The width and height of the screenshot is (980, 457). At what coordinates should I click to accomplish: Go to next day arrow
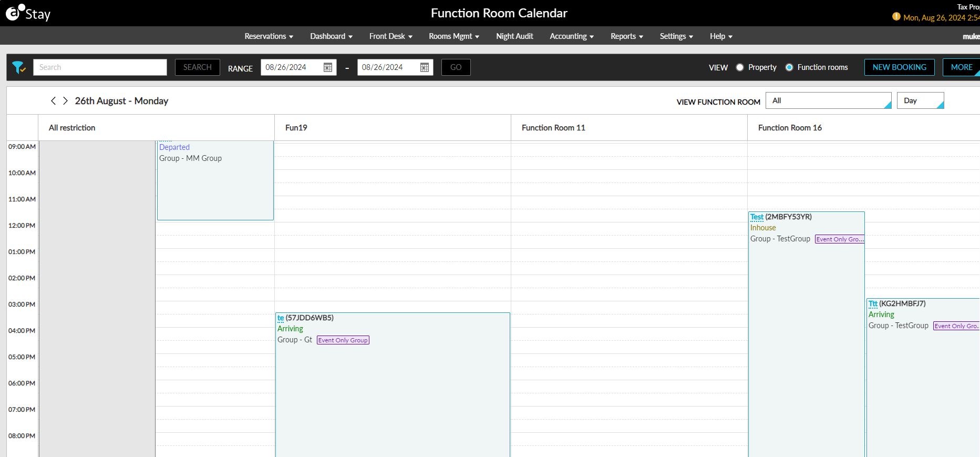65,101
